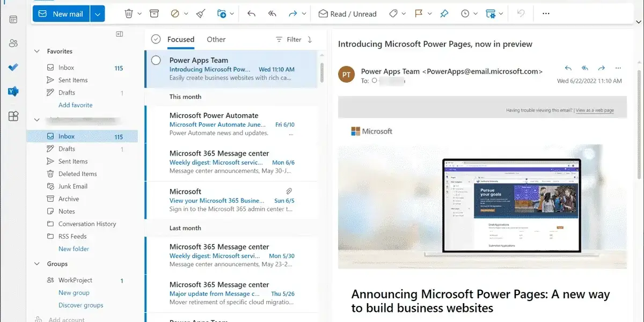Expand the Categorize dropdown arrow

pos(404,14)
